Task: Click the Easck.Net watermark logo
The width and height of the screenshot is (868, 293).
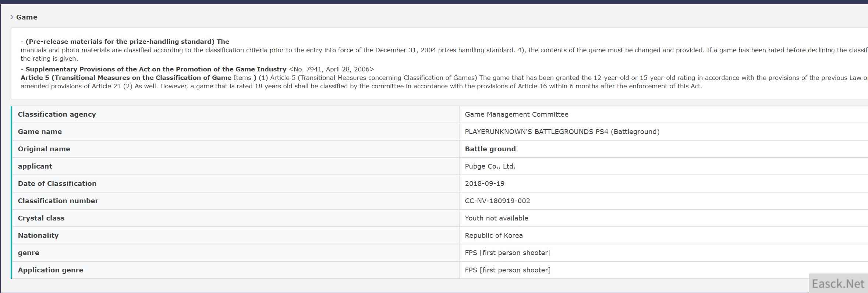Action: coord(838,284)
